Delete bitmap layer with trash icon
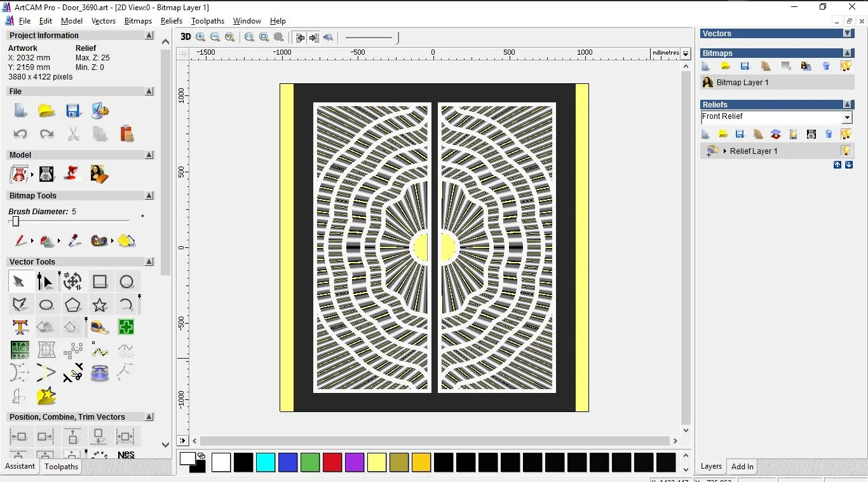Viewport: 868px width, 482px height. tap(826, 66)
